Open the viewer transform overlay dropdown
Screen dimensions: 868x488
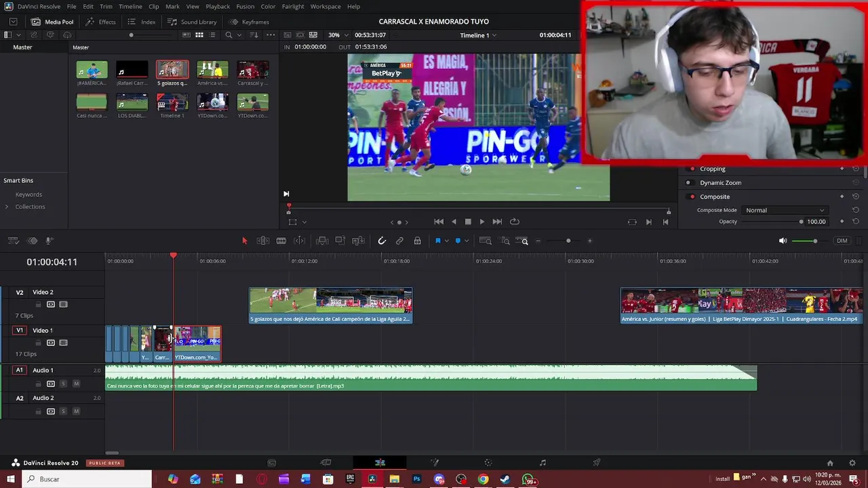coord(304,222)
